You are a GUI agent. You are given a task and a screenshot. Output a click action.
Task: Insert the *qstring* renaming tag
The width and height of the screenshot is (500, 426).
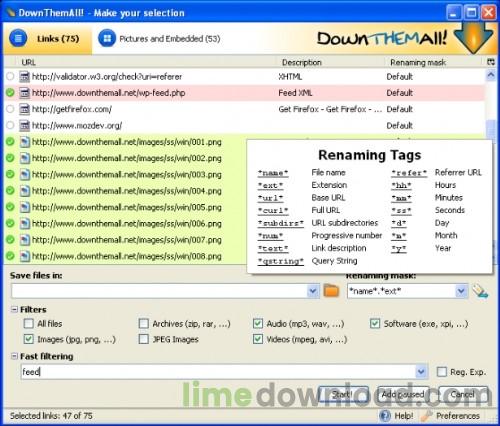click(x=281, y=261)
